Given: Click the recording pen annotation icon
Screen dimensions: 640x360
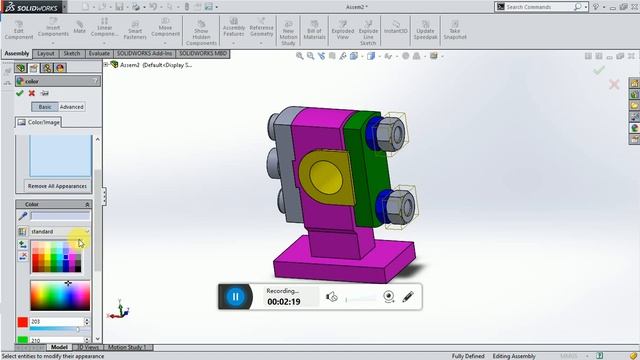Looking at the screenshot, I should [408, 297].
